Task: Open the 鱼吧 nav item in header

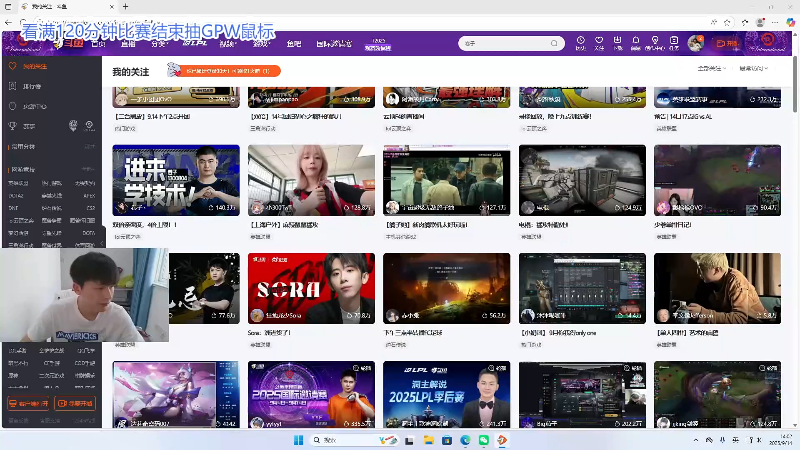Action: tap(293, 44)
